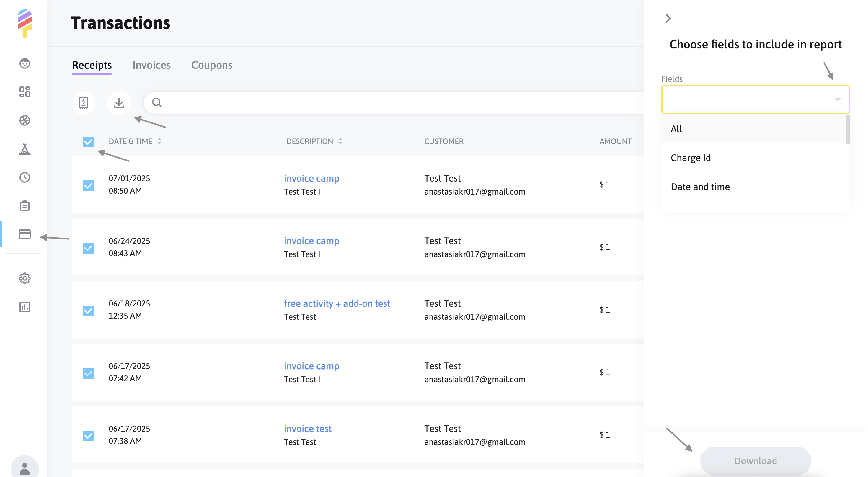The height and width of the screenshot is (477, 868).
Task: Open the Fields dropdown box
Action: pos(755,99)
